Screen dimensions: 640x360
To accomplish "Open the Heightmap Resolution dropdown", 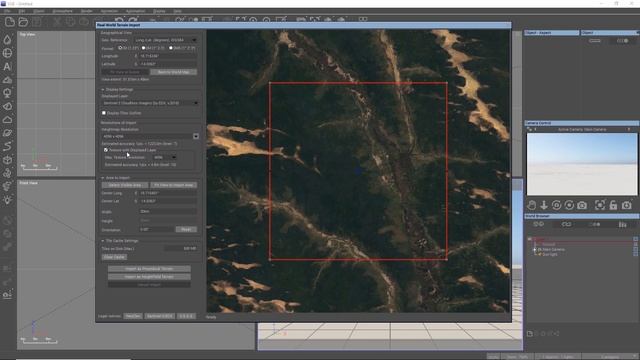I will point(150,136).
